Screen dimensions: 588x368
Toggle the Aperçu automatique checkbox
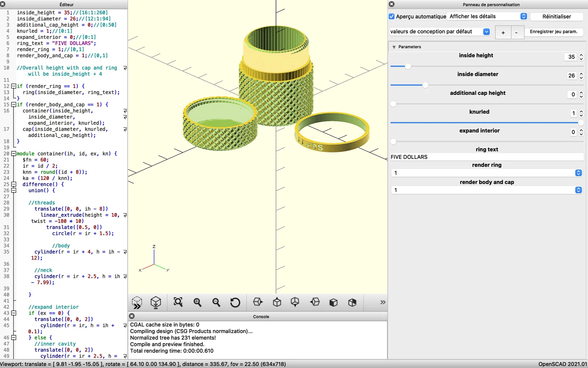[392, 17]
